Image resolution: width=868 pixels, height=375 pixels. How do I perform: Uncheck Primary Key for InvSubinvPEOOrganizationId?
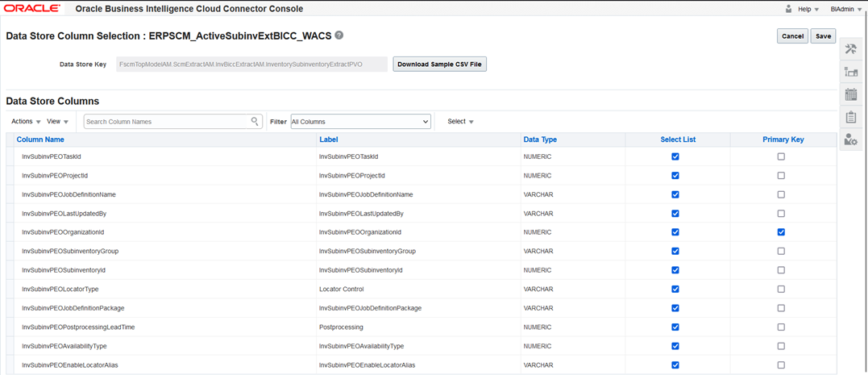tap(780, 232)
